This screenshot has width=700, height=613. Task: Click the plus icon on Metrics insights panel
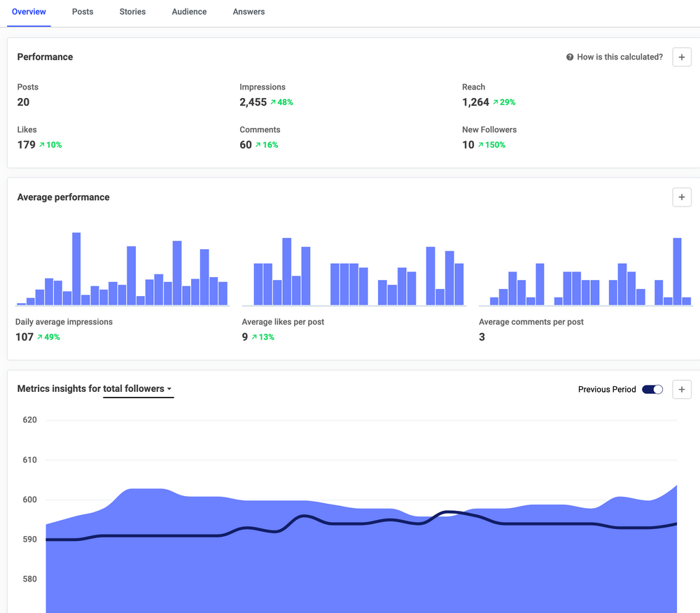(x=681, y=389)
